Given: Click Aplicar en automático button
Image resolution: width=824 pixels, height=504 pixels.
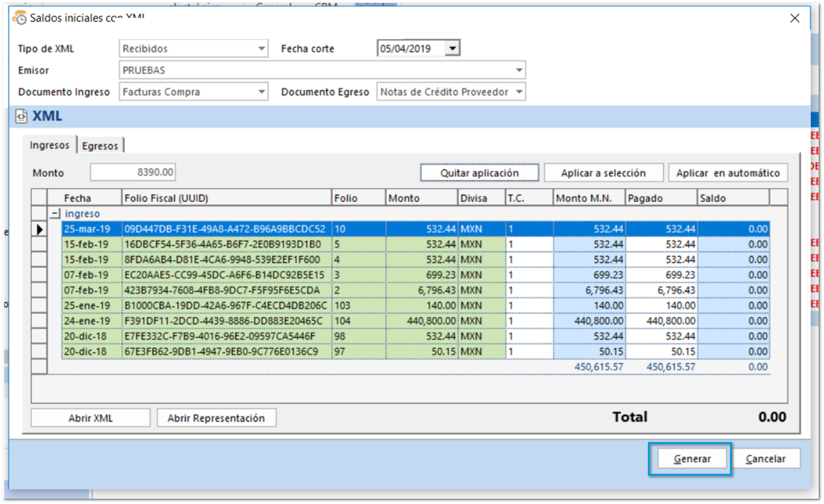Looking at the screenshot, I should tap(728, 173).
